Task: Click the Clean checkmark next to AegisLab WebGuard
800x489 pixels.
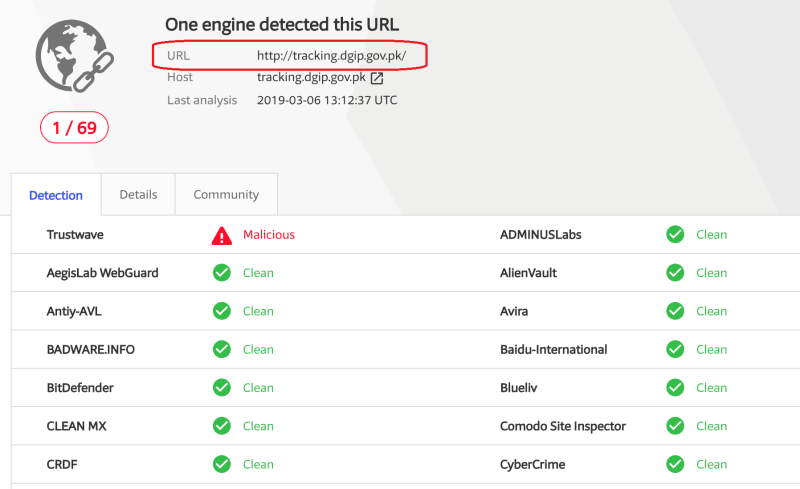Action: point(222,273)
